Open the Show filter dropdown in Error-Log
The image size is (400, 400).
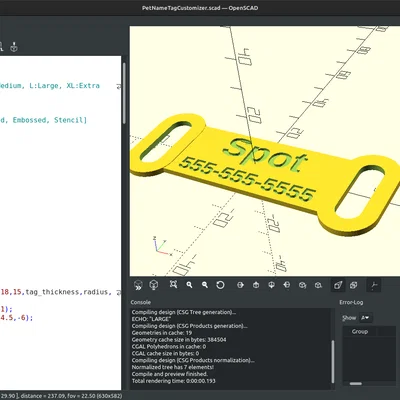(366, 318)
